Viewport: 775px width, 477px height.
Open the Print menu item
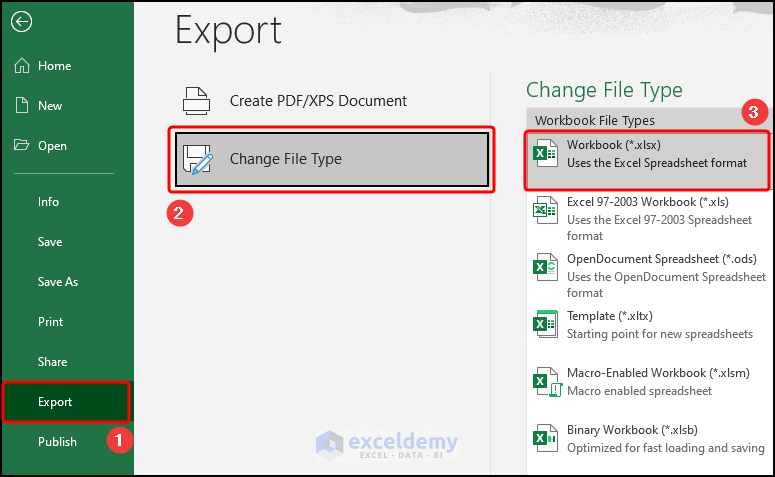[x=50, y=322]
